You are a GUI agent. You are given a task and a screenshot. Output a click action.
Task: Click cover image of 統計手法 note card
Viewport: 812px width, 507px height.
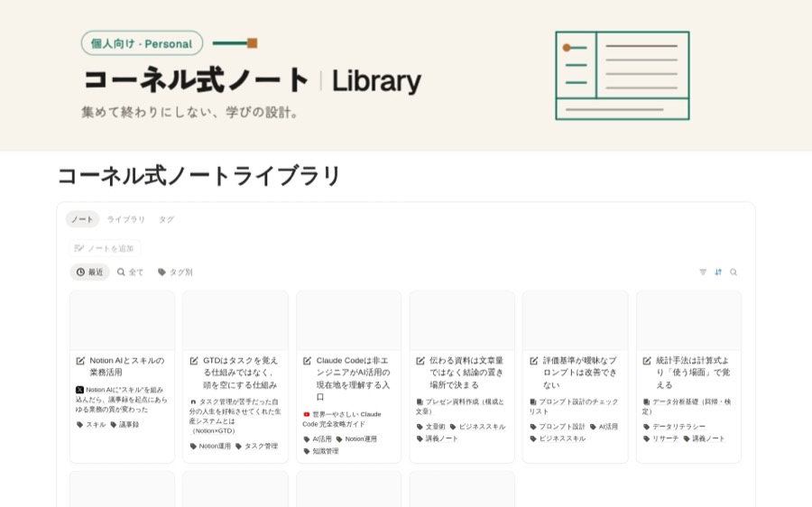pyautogui.click(x=688, y=321)
